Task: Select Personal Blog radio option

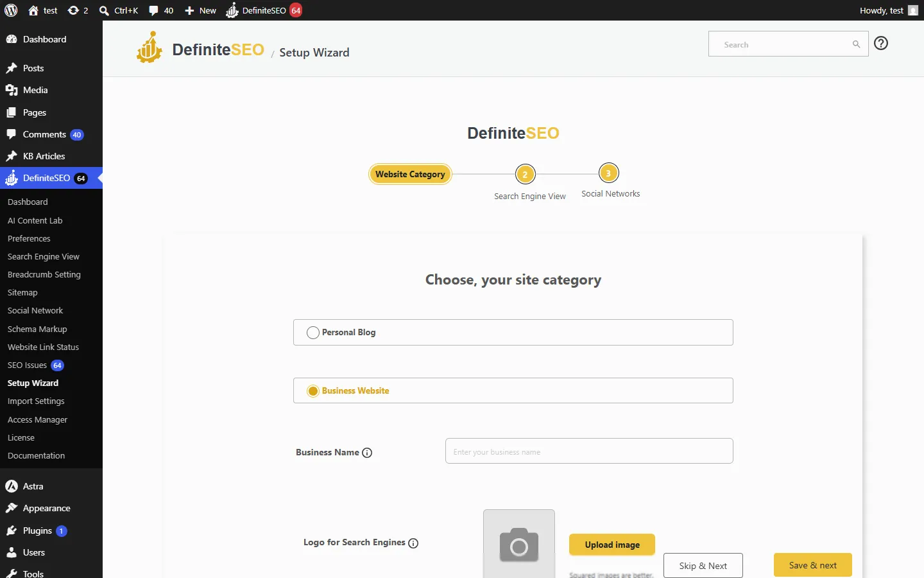Action: pos(313,333)
